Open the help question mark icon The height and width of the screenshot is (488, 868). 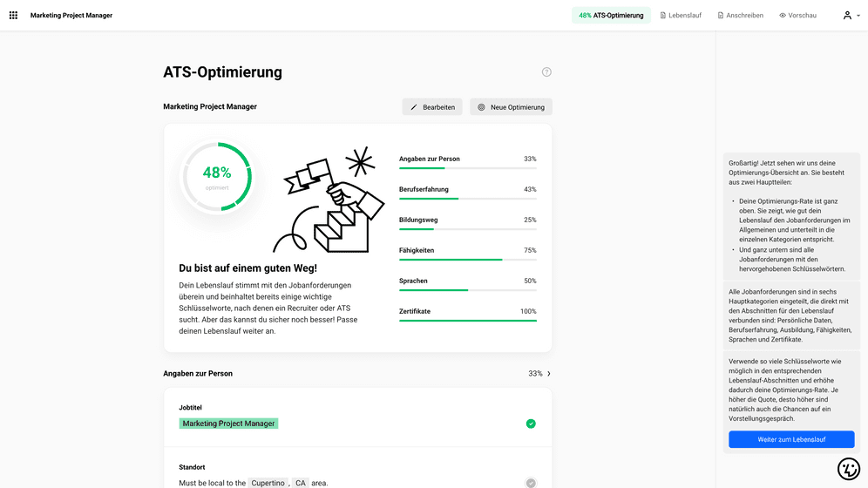click(x=546, y=72)
